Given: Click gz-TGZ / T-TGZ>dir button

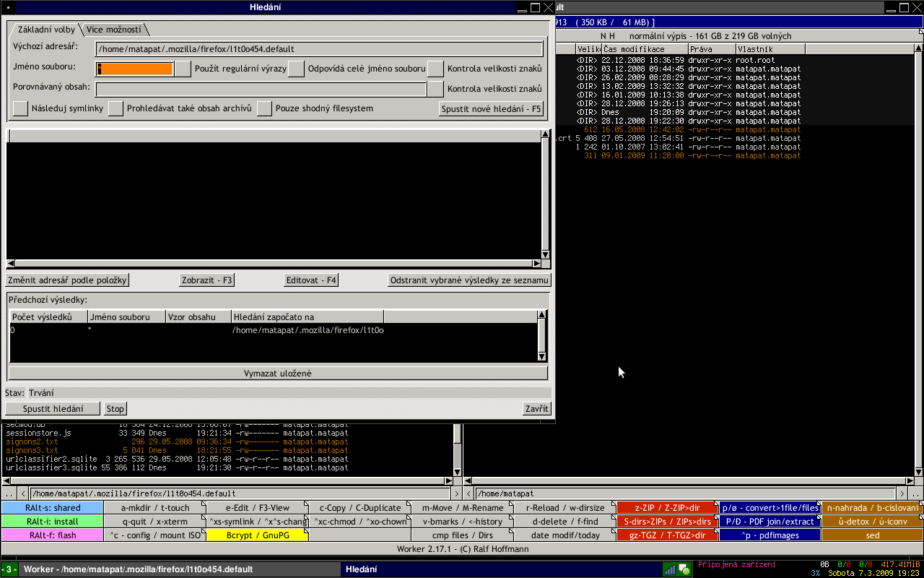Looking at the screenshot, I should (668, 535).
